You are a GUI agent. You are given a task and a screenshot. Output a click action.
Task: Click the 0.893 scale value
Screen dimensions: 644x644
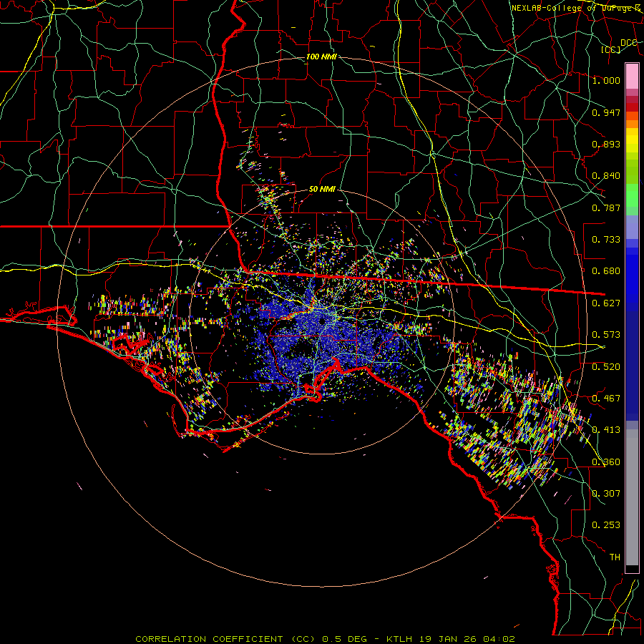click(x=606, y=144)
